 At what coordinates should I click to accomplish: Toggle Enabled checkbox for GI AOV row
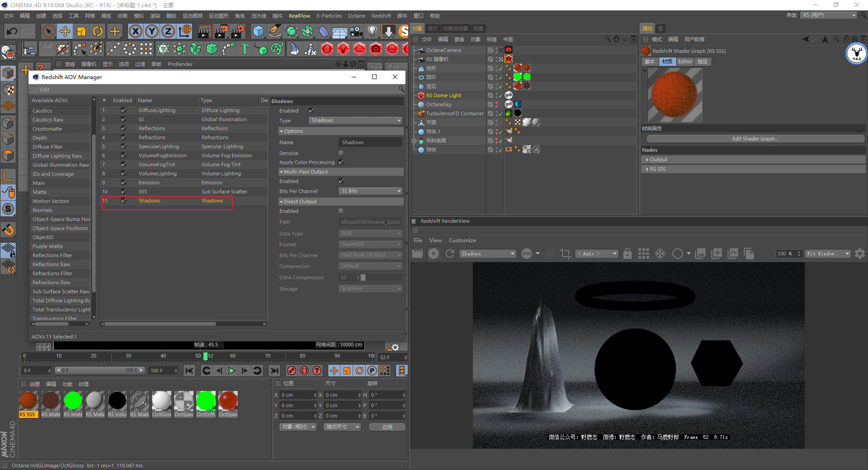123,119
